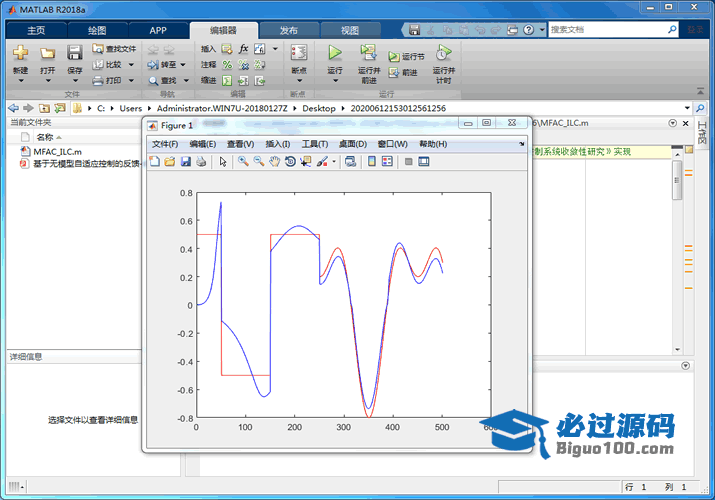Click the Breakpoints (断点) icon
The width and height of the screenshot is (715, 500).
pos(299,52)
